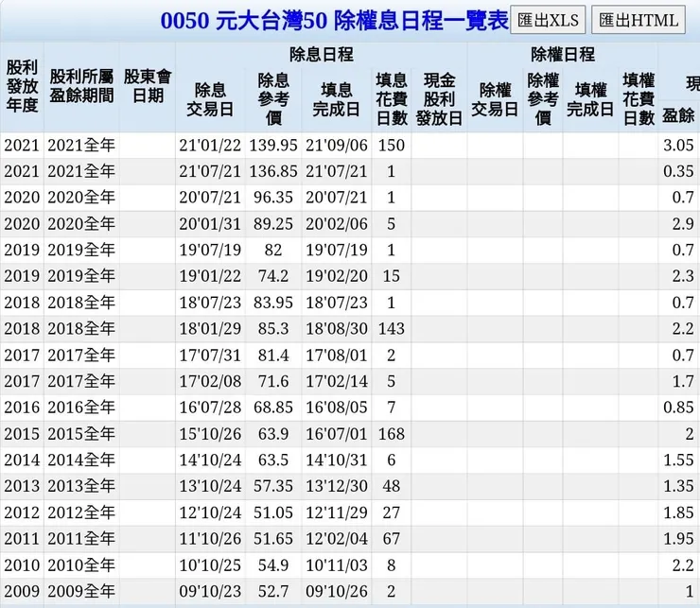
Task: Select the dividend value 3.05
Action: (678, 146)
